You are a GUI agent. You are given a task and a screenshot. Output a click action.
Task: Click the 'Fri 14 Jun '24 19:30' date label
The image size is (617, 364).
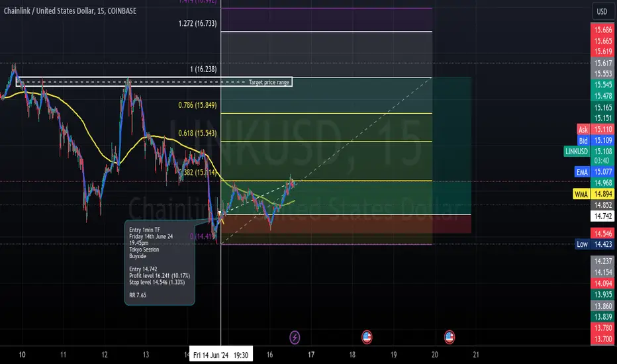tap(220, 355)
